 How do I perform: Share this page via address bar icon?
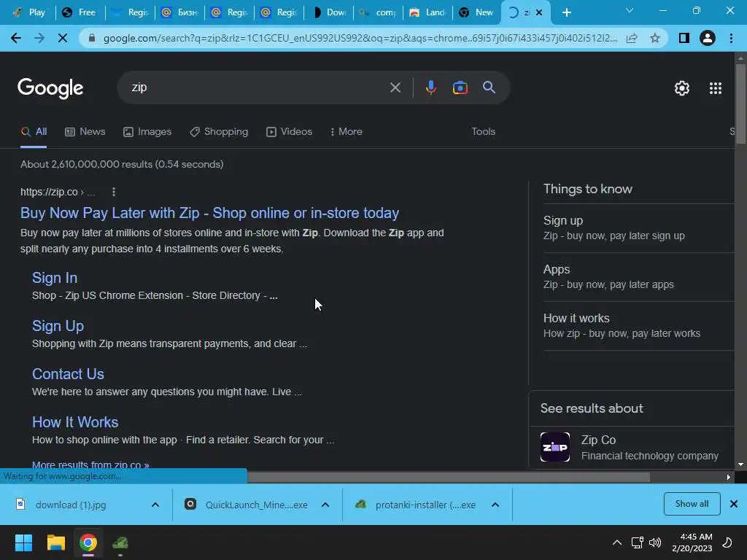632,38
